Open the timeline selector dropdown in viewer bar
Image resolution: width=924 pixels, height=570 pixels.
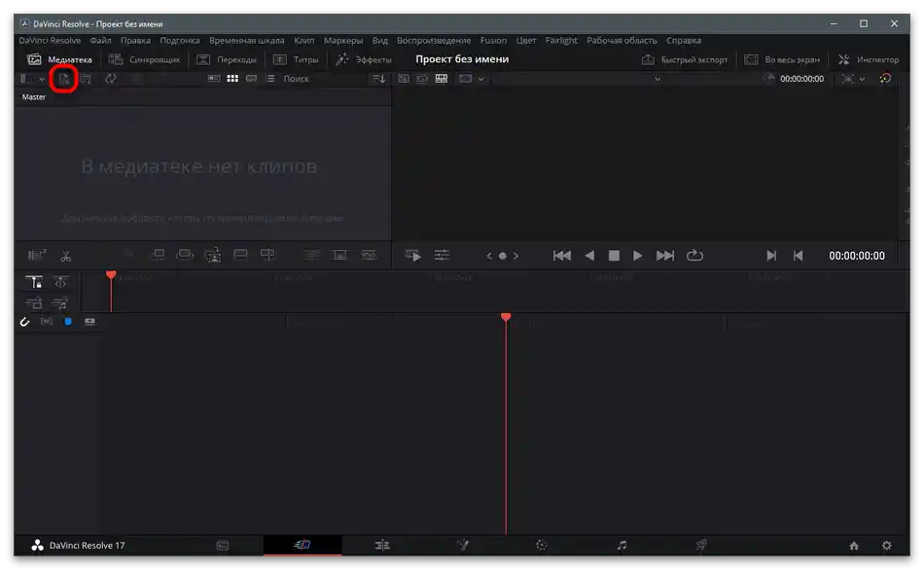pos(657,79)
